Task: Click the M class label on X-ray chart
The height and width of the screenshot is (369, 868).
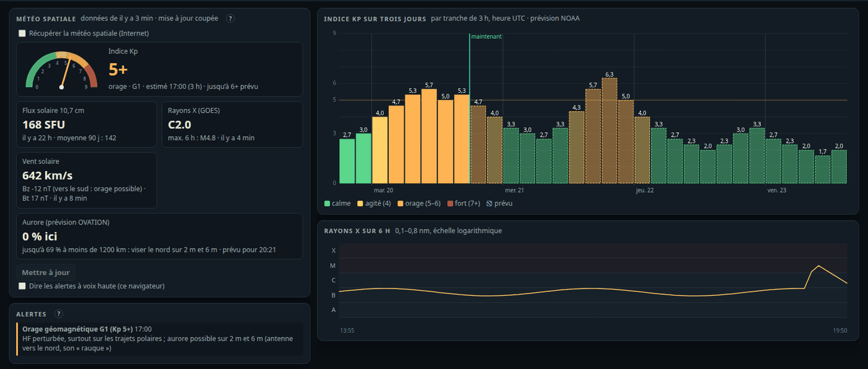Action: pyautogui.click(x=333, y=265)
